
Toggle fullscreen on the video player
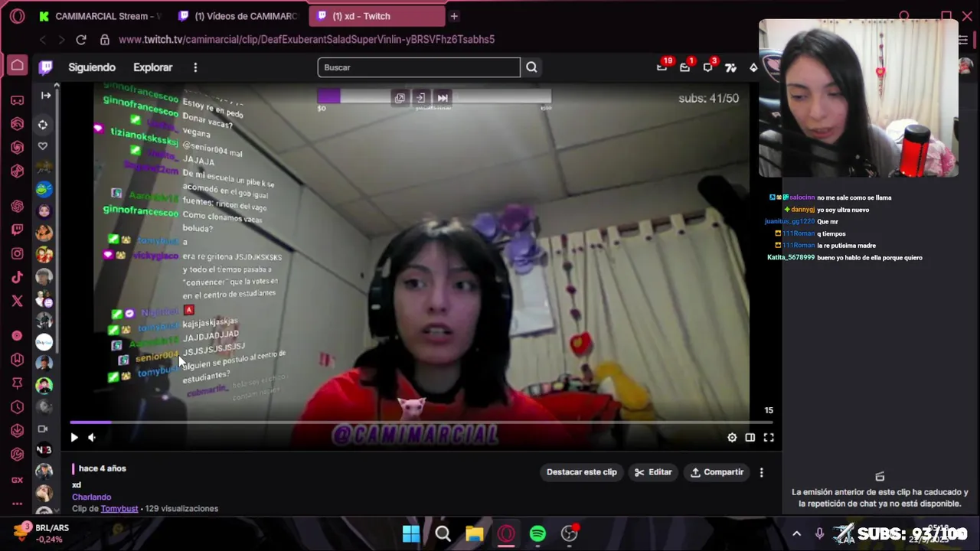[769, 438]
